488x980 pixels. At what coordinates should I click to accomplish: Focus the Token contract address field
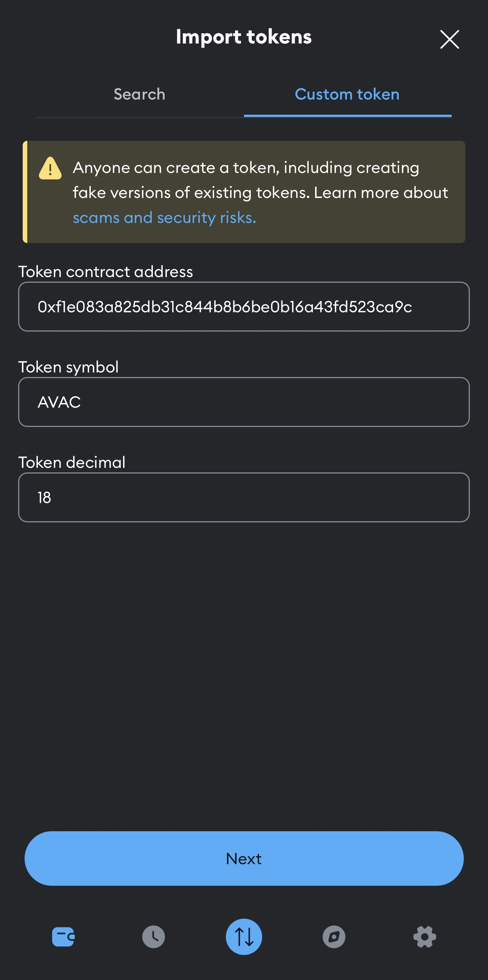(x=244, y=307)
